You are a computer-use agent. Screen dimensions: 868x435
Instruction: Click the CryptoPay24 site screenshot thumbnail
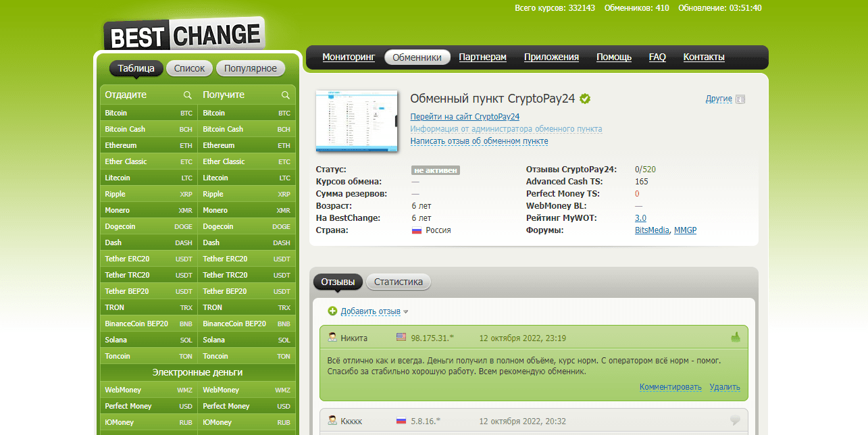pyautogui.click(x=357, y=120)
